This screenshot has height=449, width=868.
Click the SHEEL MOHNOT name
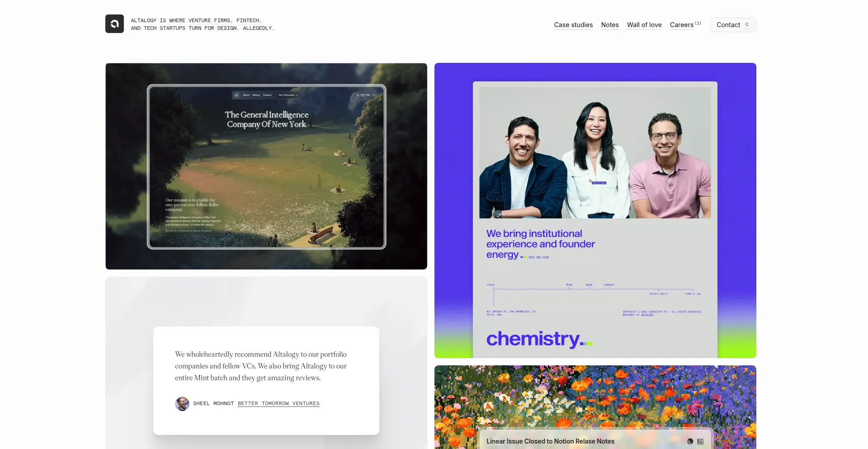pos(213,403)
